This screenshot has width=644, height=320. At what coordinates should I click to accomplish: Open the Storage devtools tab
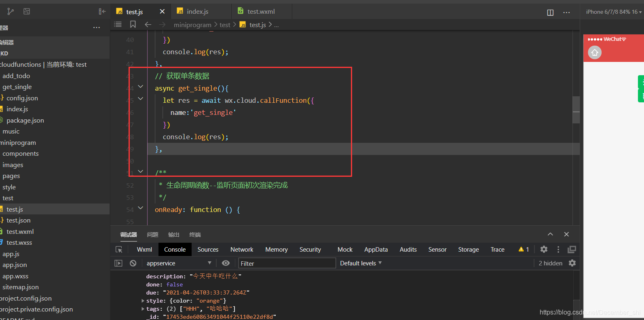469,250
